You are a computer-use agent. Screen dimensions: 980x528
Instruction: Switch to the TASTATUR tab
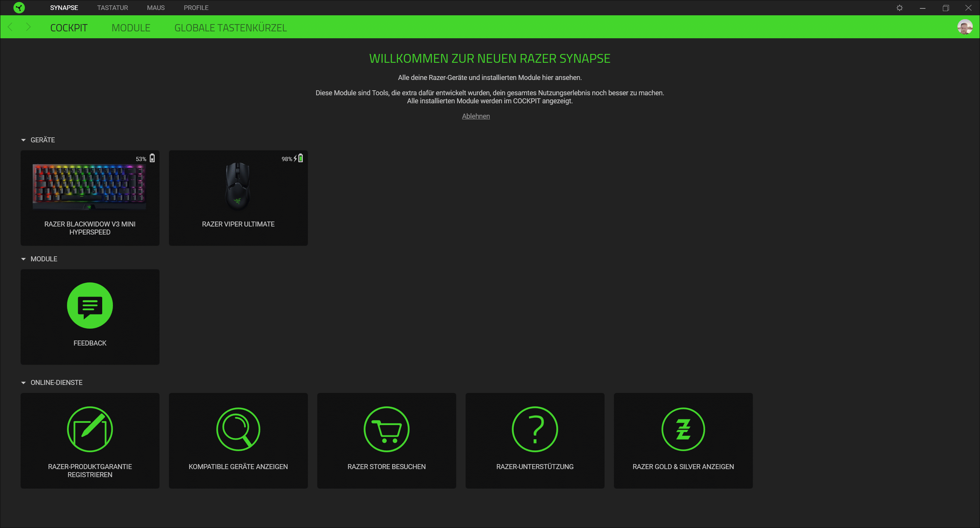point(113,8)
